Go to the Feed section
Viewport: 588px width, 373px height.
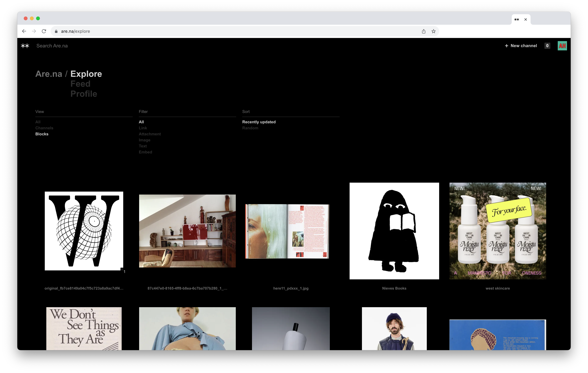[80, 84]
